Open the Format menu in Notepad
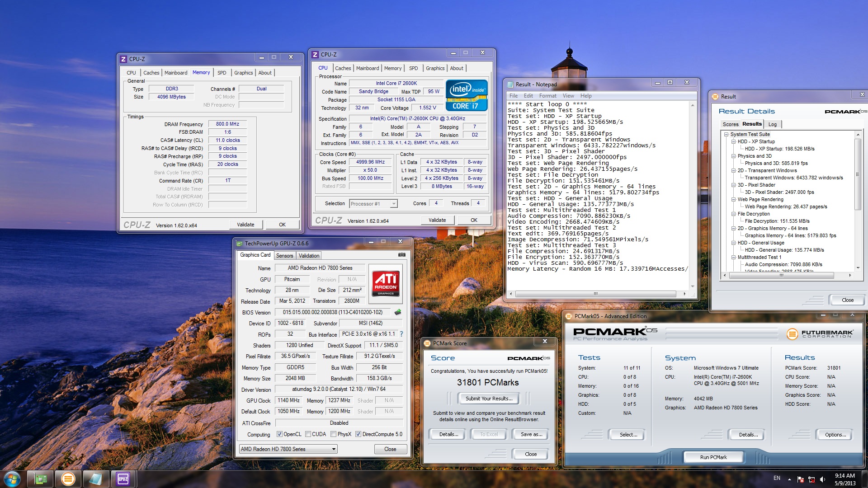This screenshot has height=488, width=868. 547,96
